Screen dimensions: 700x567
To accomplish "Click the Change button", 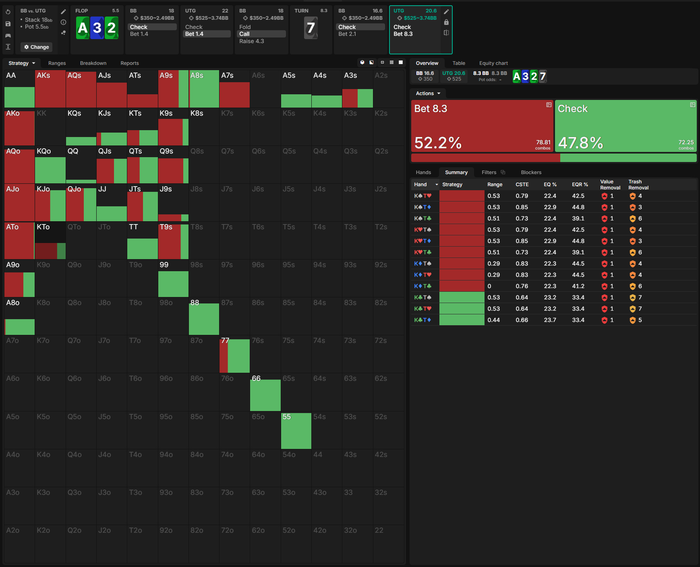I will coord(36,47).
